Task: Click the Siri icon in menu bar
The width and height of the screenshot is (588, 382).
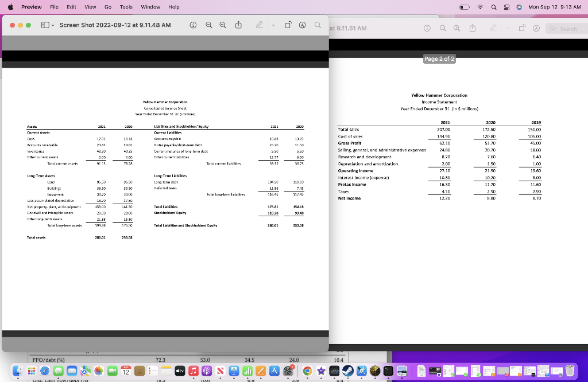Action: click(x=519, y=7)
